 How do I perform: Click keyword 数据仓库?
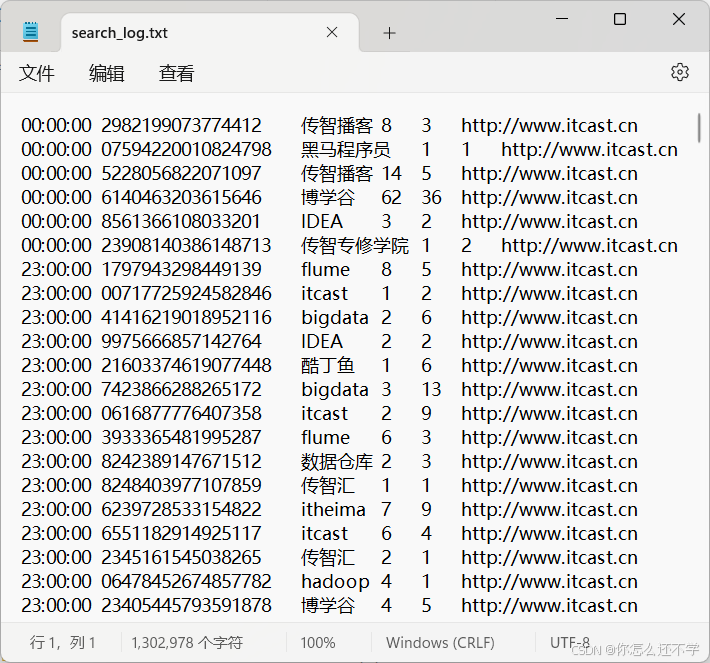click(337, 462)
